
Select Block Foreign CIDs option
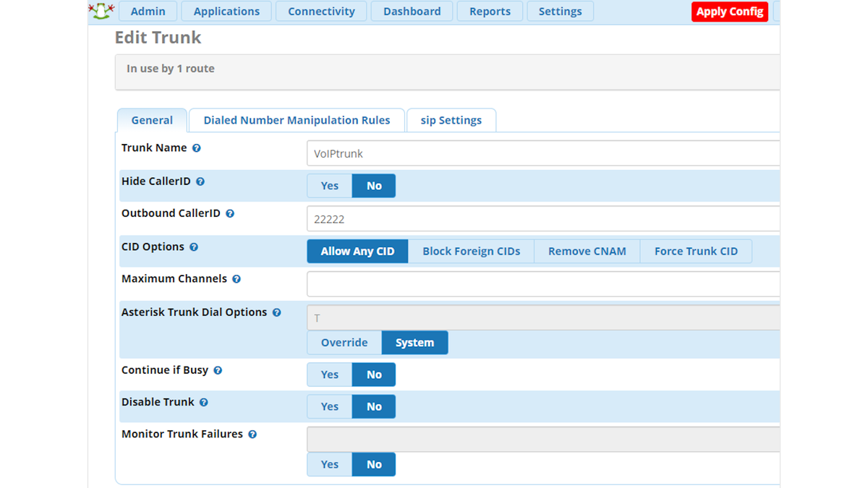point(472,251)
